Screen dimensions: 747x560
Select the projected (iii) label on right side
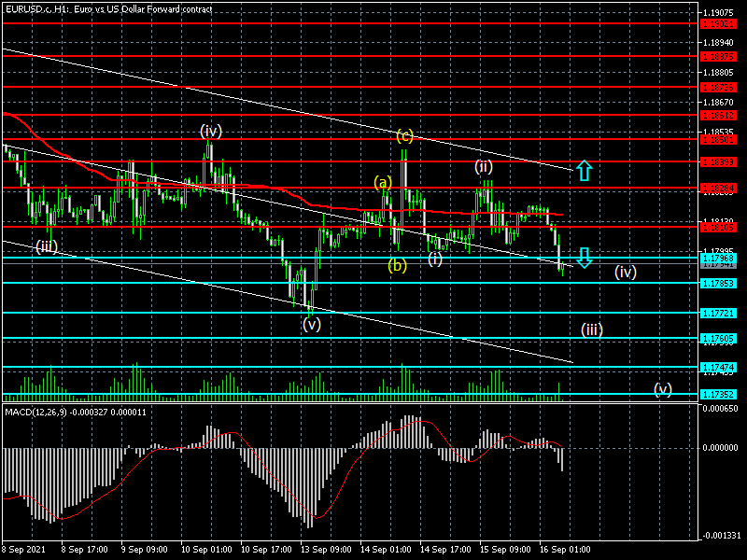[x=592, y=329]
